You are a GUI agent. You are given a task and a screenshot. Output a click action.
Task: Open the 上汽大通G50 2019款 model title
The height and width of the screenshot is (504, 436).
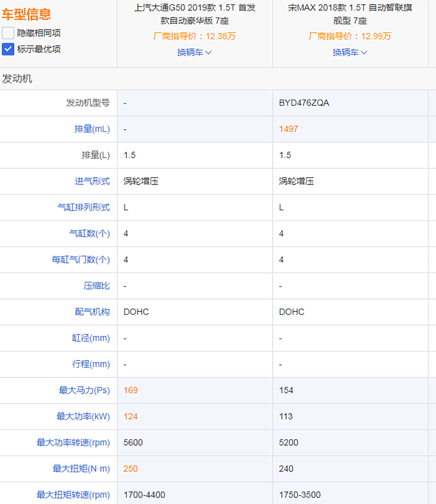point(195,14)
